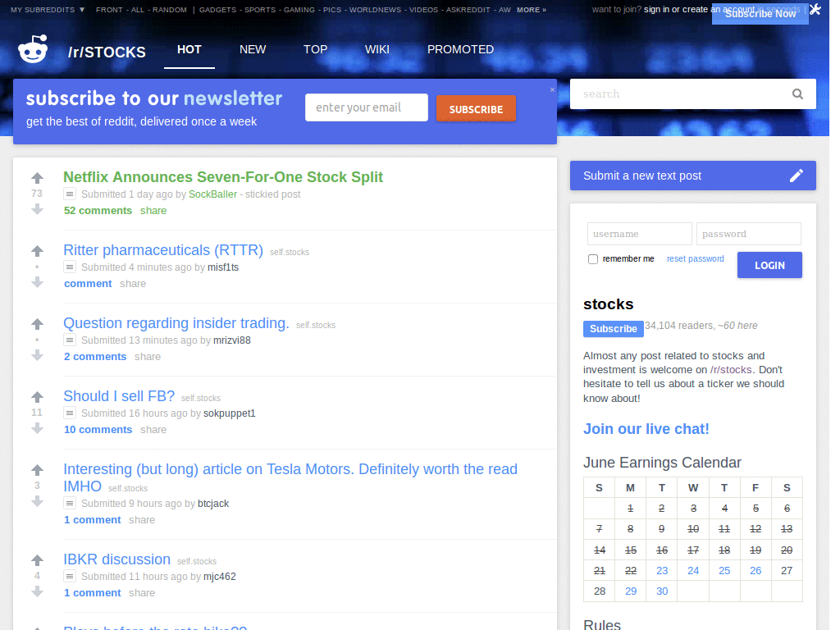
Task: Open user SockBailer's profile
Action: pyautogui.click(x=212, y=194)
